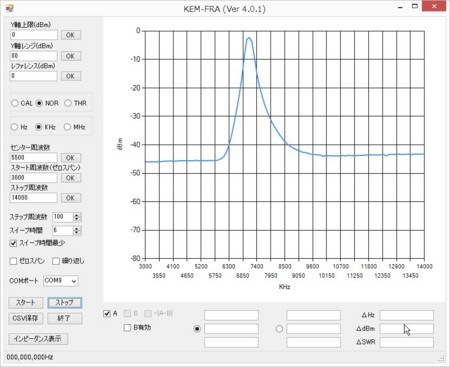
Task: Select the THR radio button
Action: (x=68, y=103)
